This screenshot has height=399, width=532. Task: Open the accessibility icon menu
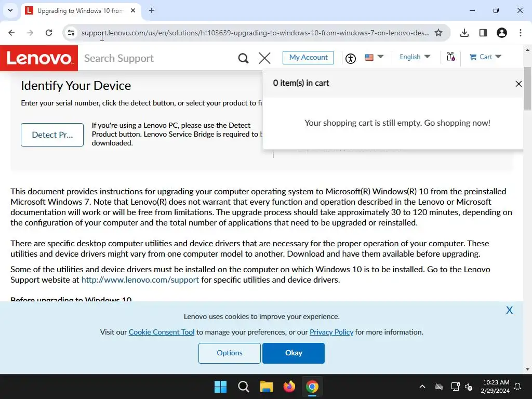click(351, 58)
